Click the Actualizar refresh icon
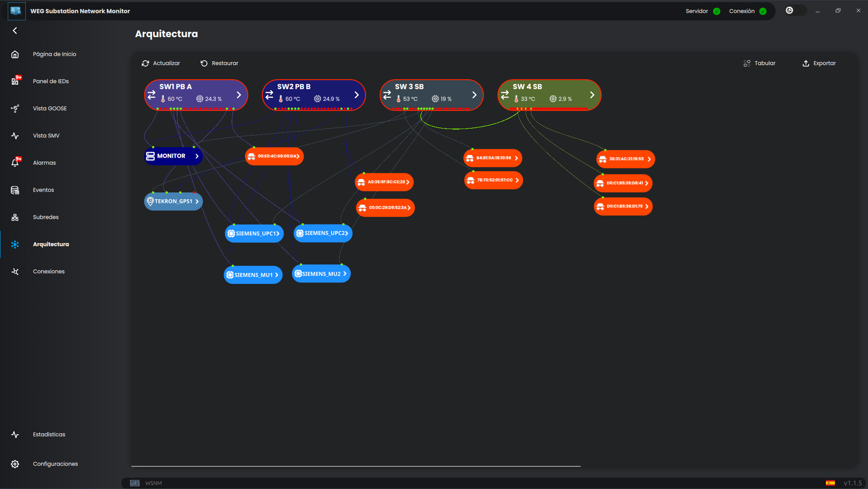This screenshot has width=868, height=489. (145, 63)
